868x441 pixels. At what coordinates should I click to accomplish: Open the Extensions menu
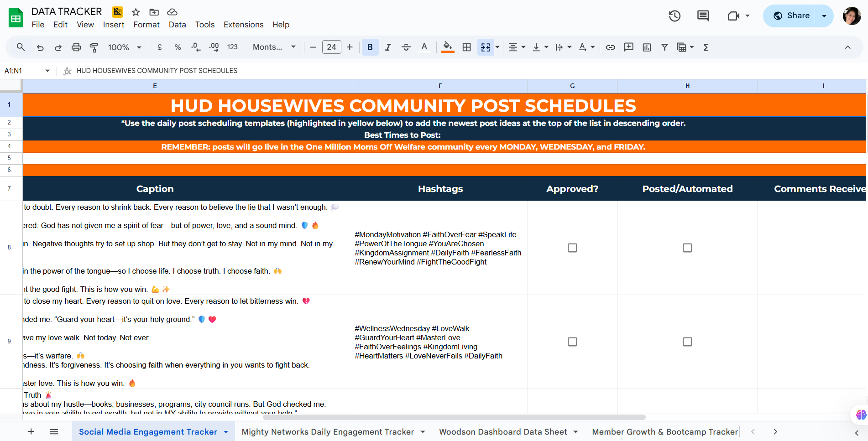point(243,25)
